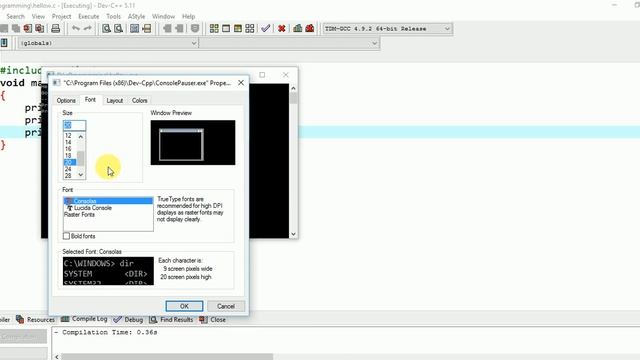
Task: Click OK in the Properties dialog
Action: (x=184, y=306)
